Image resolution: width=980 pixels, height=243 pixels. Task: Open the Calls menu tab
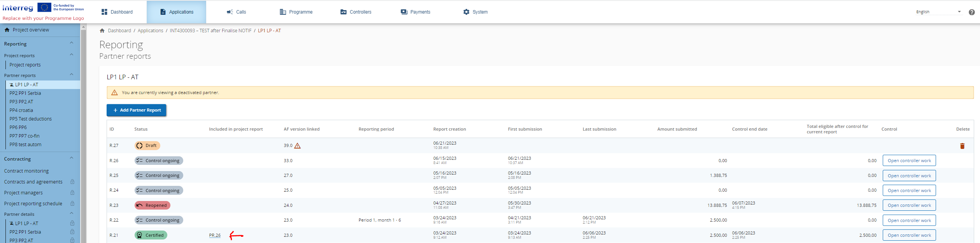coord(236,12)
